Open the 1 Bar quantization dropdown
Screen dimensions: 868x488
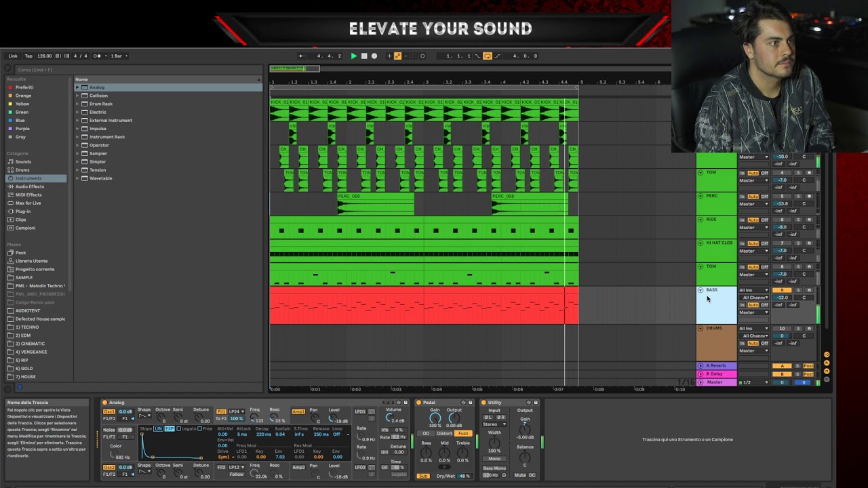tap(119, 56)
